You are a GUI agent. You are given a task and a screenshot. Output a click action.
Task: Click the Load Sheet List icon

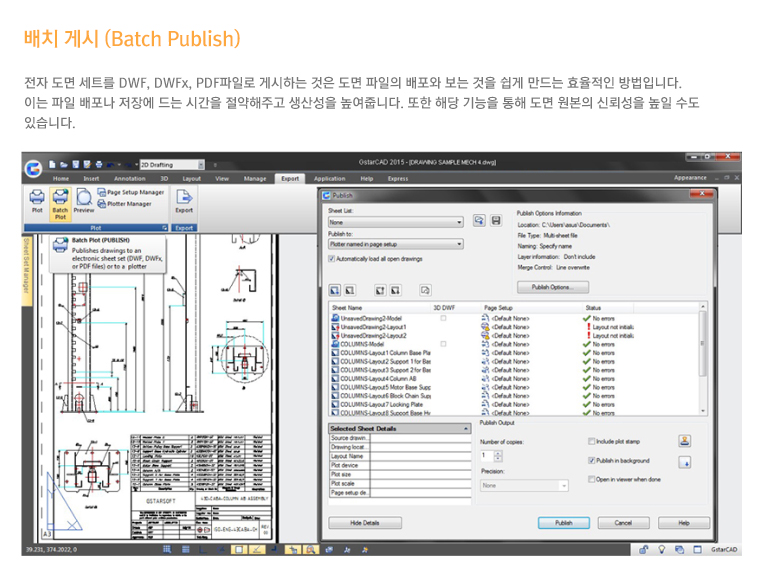tap(479, 221)
